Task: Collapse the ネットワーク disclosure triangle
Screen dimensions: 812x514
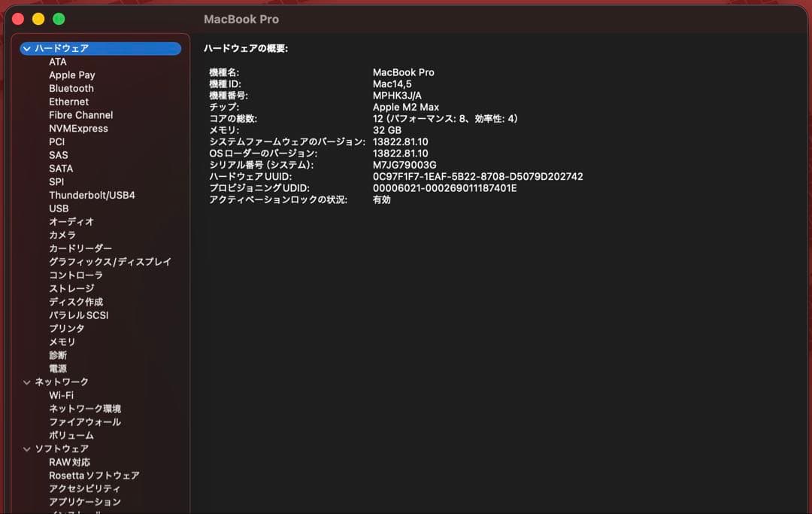Action: [26, 382]
